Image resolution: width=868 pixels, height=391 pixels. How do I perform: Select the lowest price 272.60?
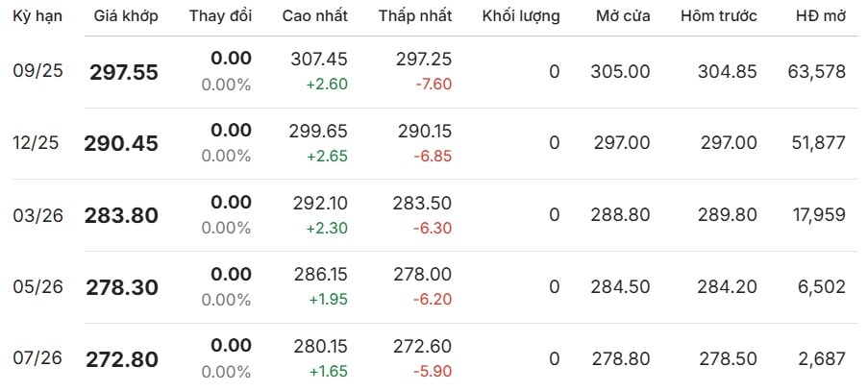click(422, 346)
